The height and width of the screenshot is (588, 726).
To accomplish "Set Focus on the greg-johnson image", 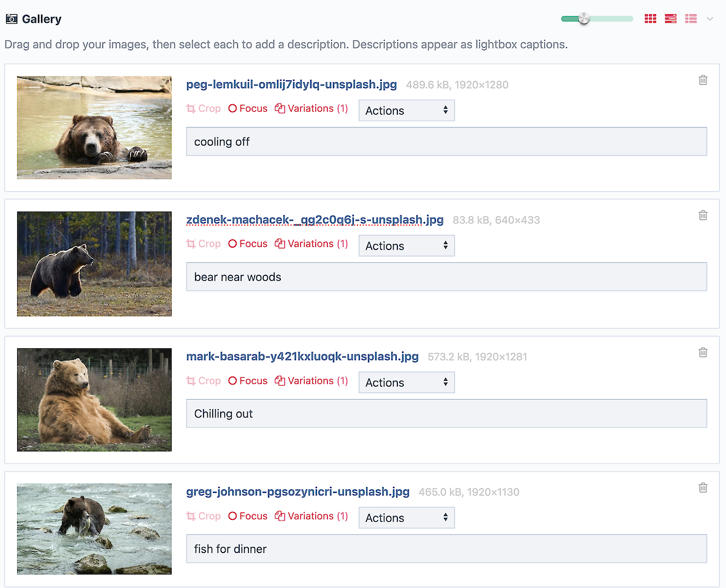I will [x=248, y=516].
